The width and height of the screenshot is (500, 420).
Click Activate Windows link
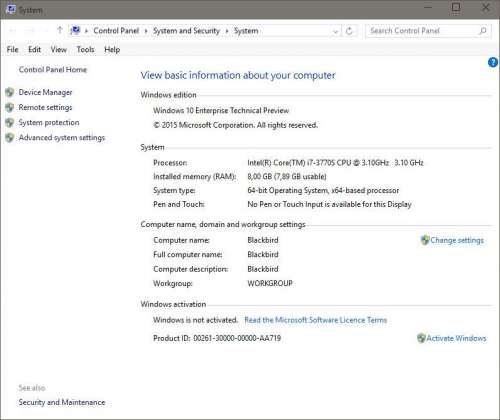[x=456, y=338]
